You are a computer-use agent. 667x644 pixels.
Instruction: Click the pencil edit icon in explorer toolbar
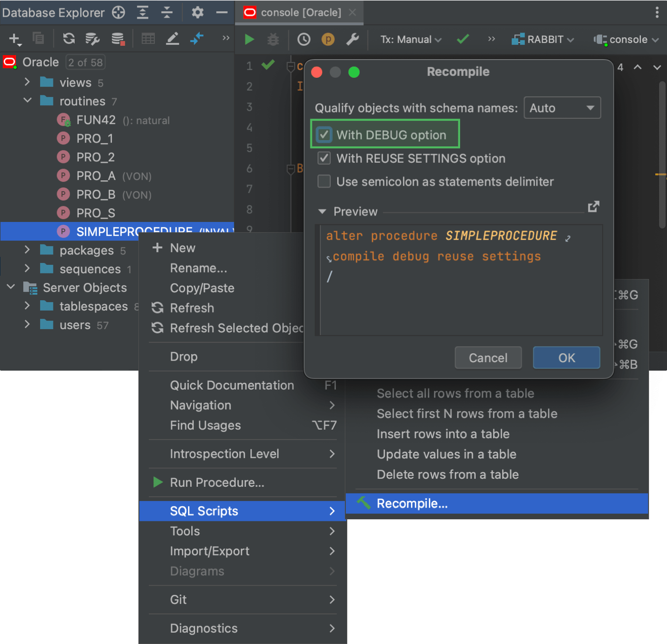click(x=172, y=39)
